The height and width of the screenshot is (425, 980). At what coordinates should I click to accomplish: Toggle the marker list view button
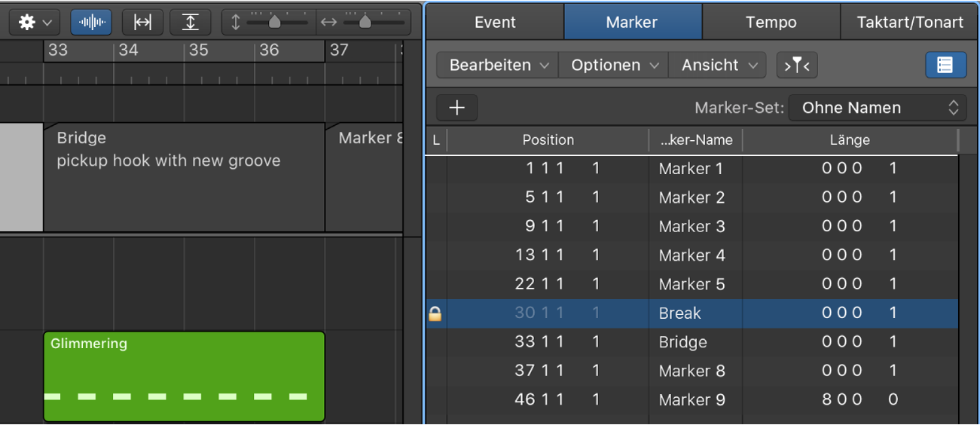(x=945, y=66)
